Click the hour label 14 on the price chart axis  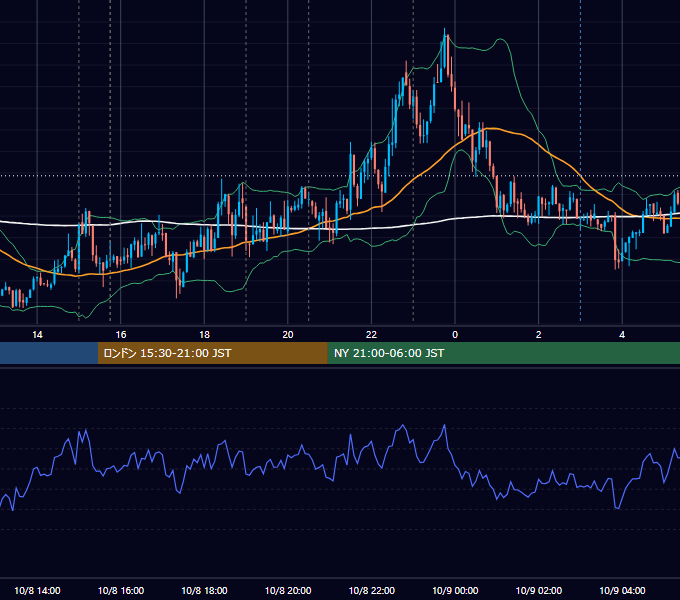coord(37,335)
